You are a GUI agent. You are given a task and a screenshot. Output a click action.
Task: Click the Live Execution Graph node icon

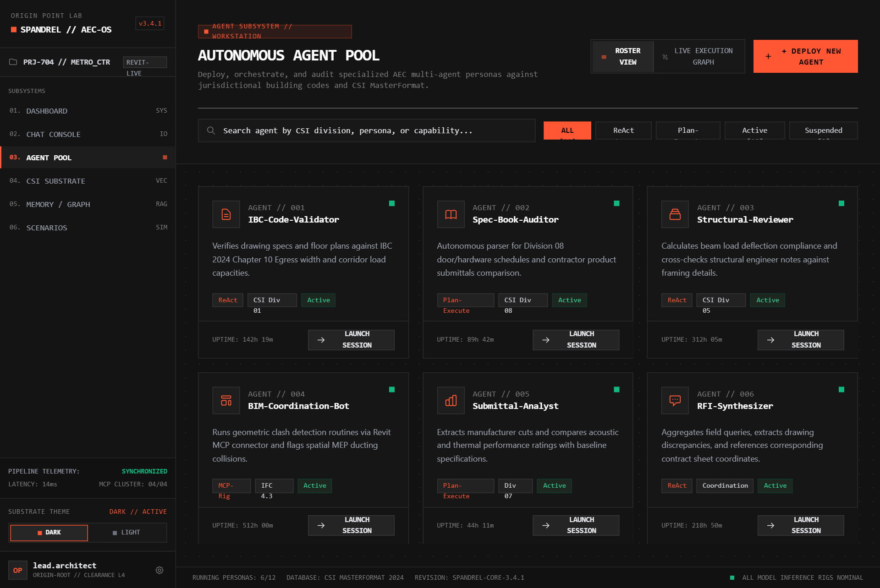665,57
